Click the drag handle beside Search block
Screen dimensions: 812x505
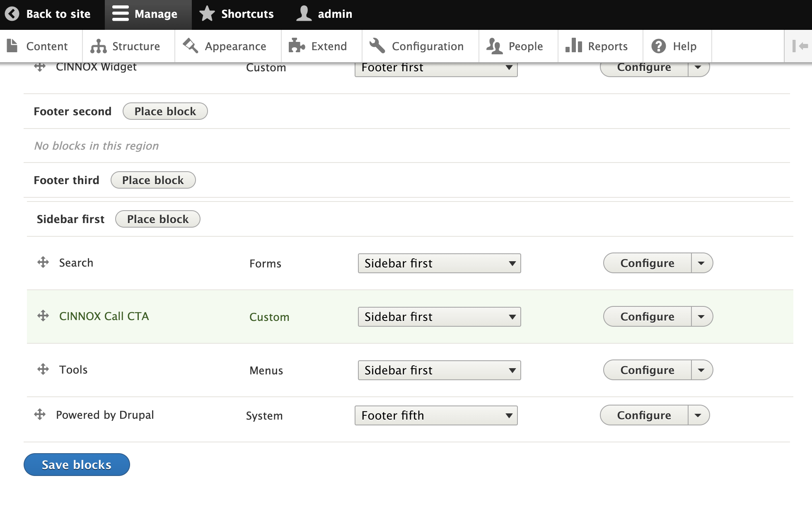coord(43,262)
